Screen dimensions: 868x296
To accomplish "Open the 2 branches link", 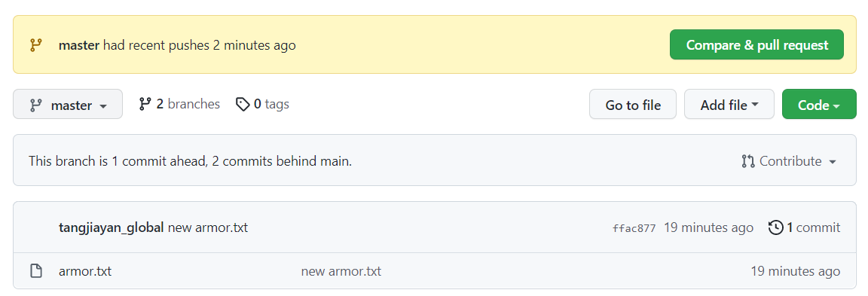I will click(179, 104).
